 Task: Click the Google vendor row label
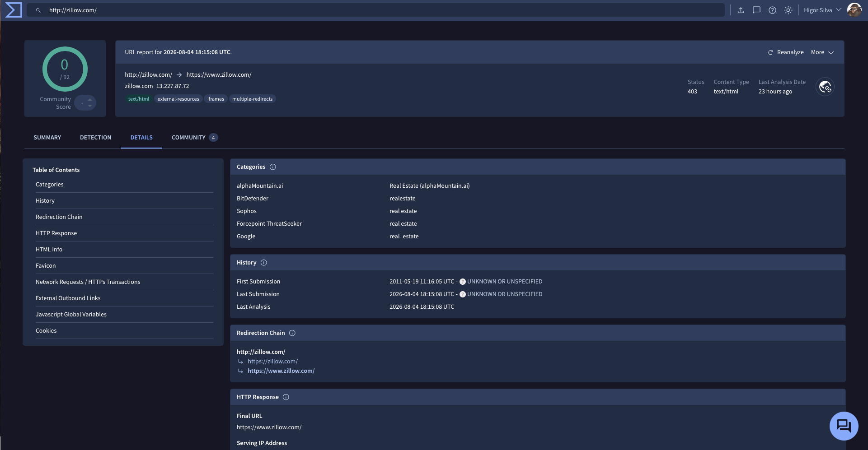(x=246, y=237)
